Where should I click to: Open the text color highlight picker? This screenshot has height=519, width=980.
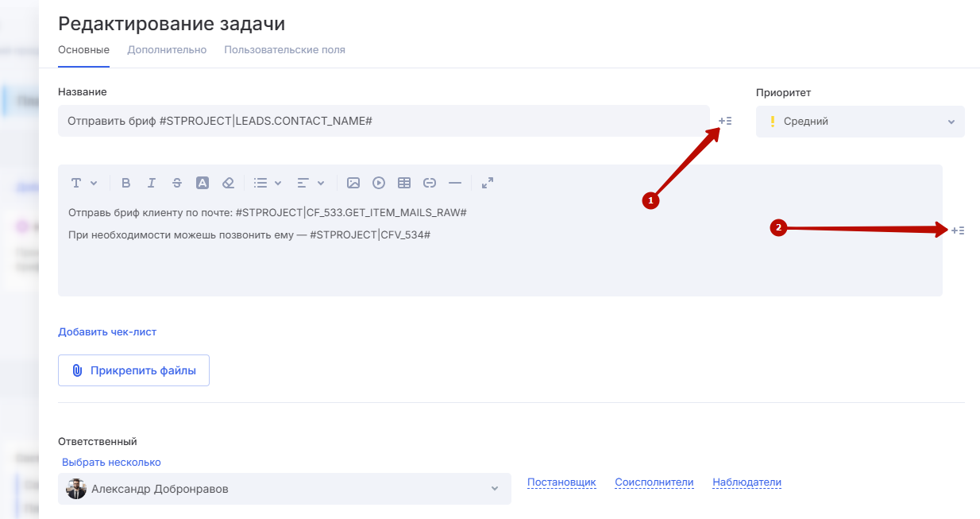(203, 183)
